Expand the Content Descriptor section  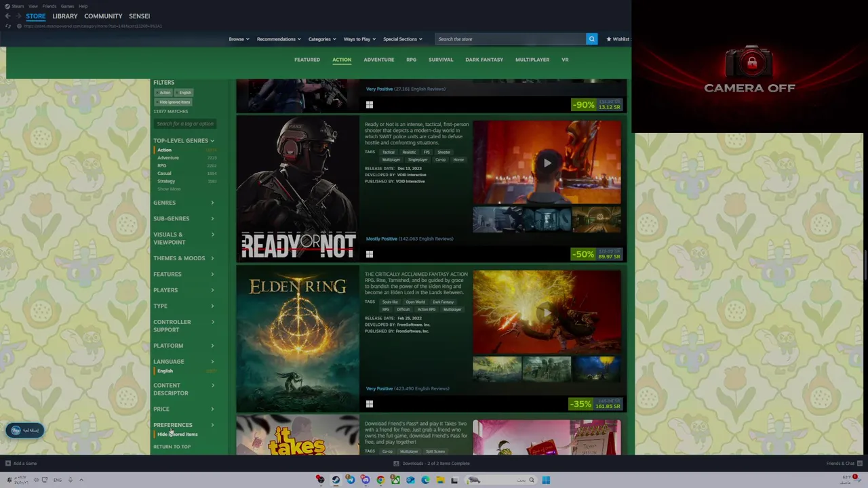coord(184,389)
